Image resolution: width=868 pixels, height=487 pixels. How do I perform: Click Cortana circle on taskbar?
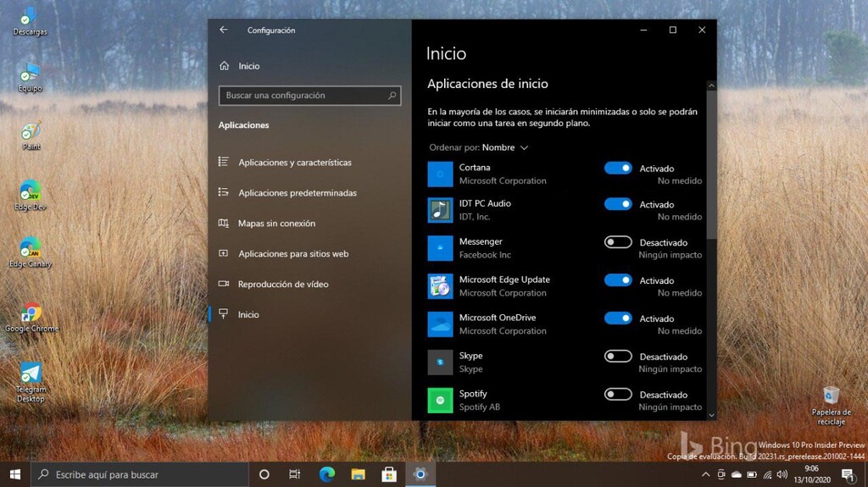[x=264, y=474]
